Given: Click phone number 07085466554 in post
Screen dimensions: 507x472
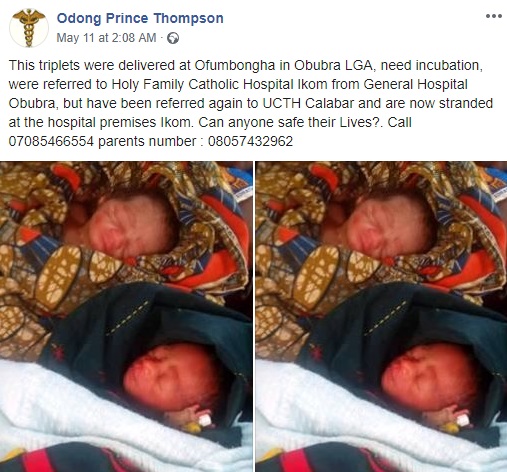Looking at the screenshot, I should point(51,141).
